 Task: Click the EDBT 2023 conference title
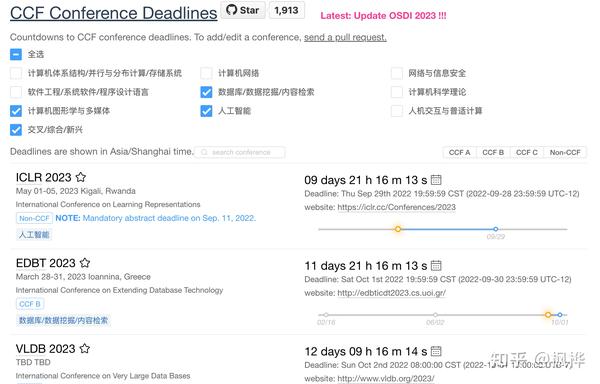(46, 263)
